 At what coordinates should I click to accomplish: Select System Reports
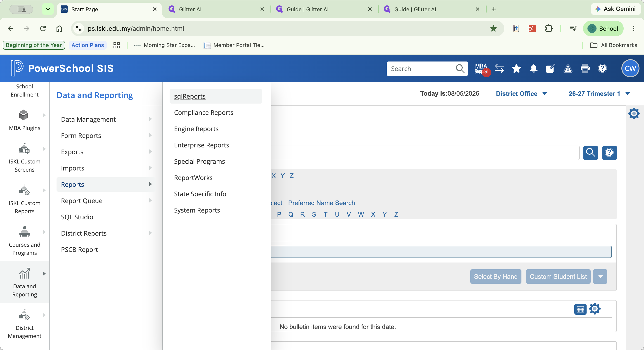[x=197, y=210]
